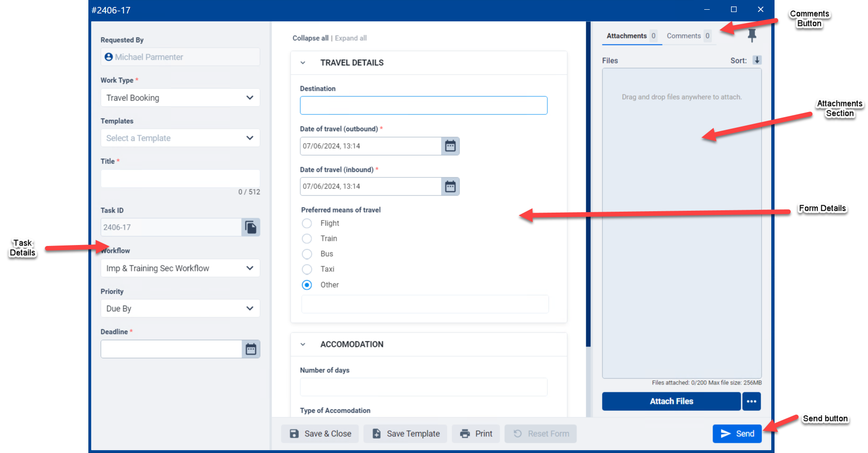The width and height of the screenshot is (868, 453).
Task: Click the Requested By user profile icon
Action: pos(109,57)
